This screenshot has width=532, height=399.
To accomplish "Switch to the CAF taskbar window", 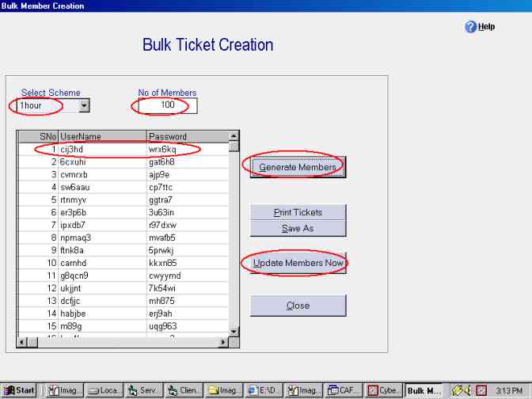I will (344, 390).
